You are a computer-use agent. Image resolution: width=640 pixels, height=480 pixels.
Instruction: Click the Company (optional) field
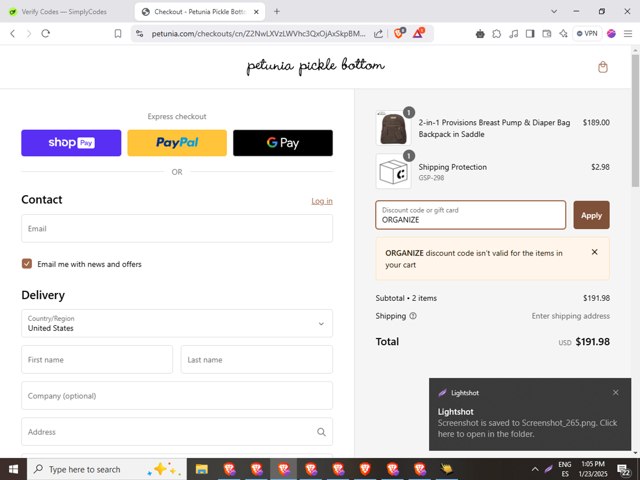[177, 396]
